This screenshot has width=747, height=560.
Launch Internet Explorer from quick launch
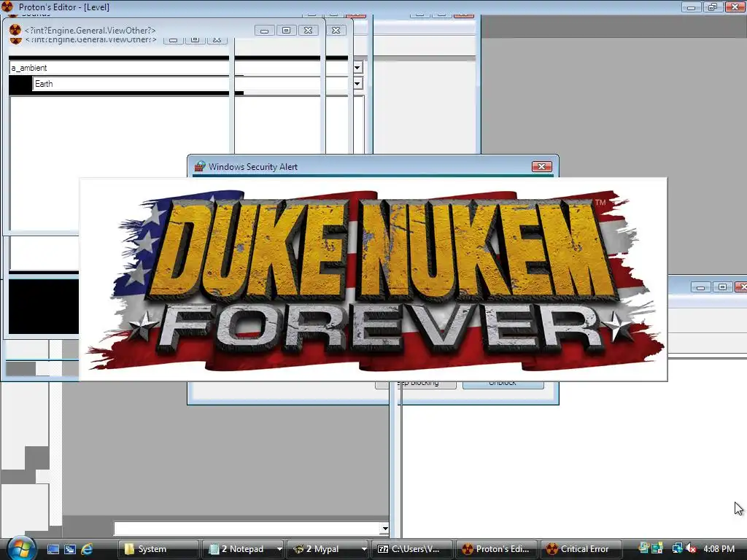tap(88, 549)
